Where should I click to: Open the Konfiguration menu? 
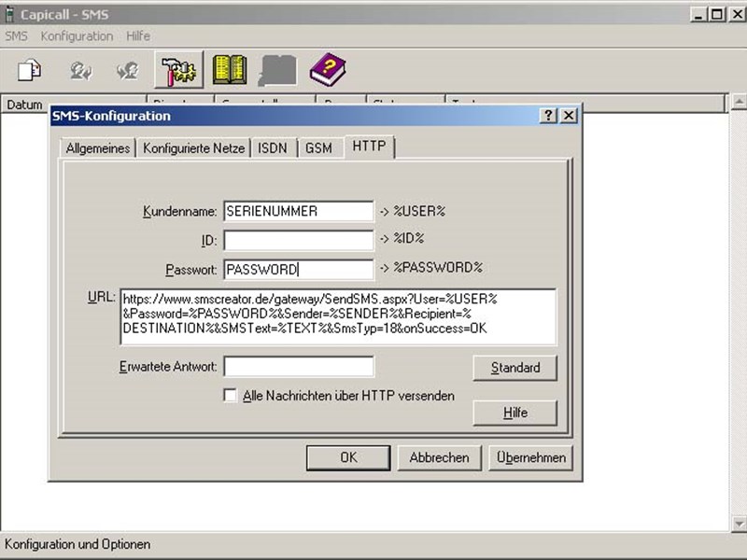77,35
